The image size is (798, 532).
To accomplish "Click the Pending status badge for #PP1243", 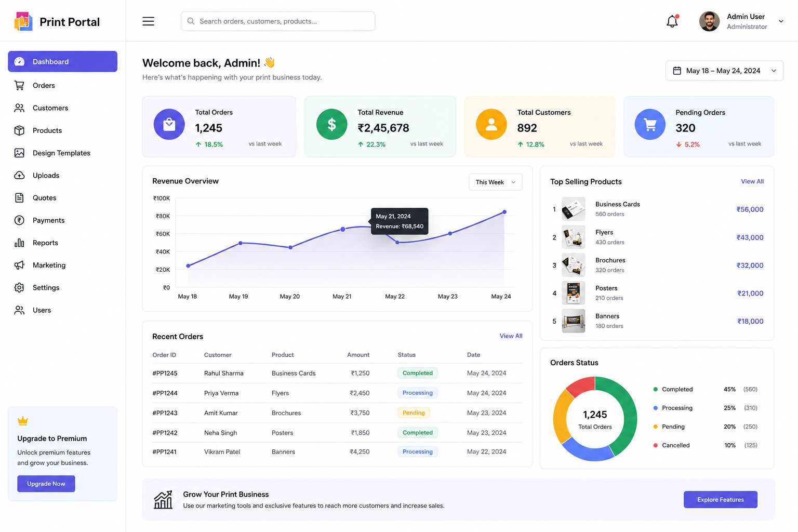I will coord(414,413).
